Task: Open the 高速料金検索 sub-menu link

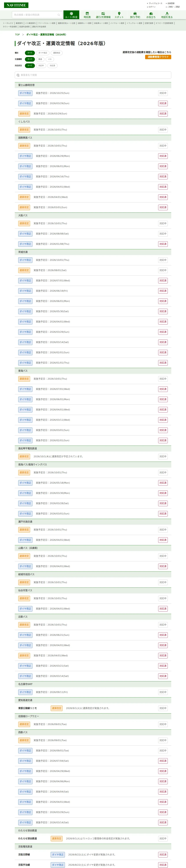Action: [x=24, y=27]
